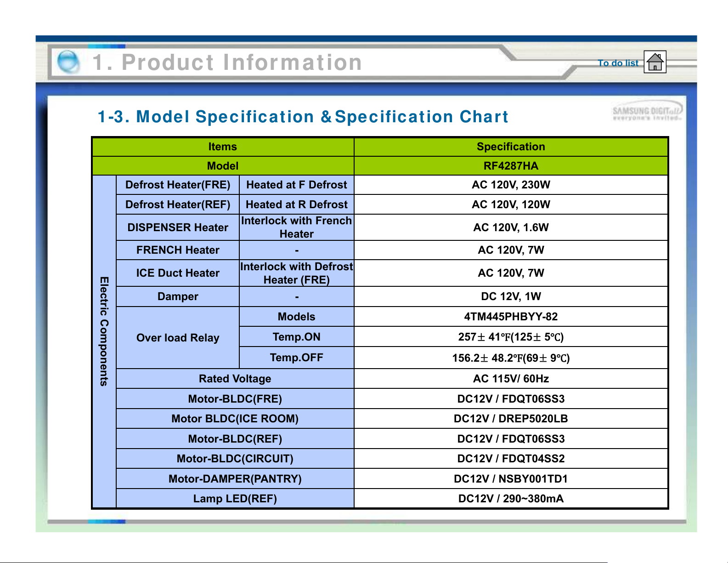Select 'DC 12V, 1W' value
This screenshot has width=728, height=563.
[511, 296]
